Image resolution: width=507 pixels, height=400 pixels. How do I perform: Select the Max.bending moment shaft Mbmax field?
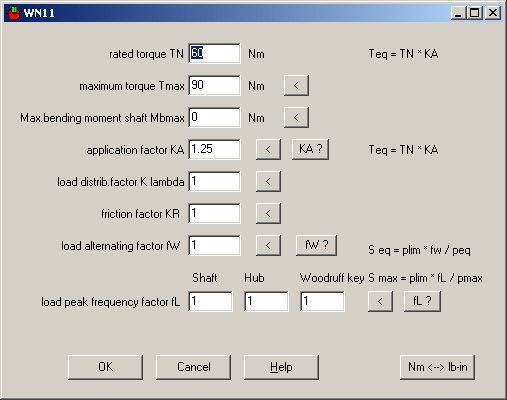coord(214,117)
